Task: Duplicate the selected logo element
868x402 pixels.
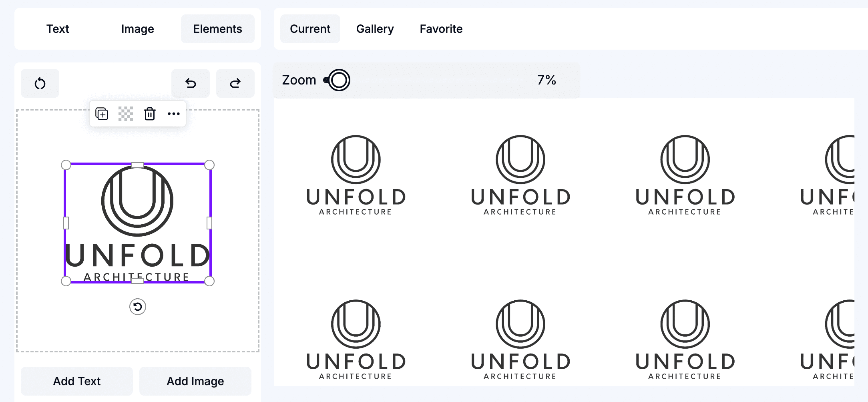Action: [x=102, y=114]
